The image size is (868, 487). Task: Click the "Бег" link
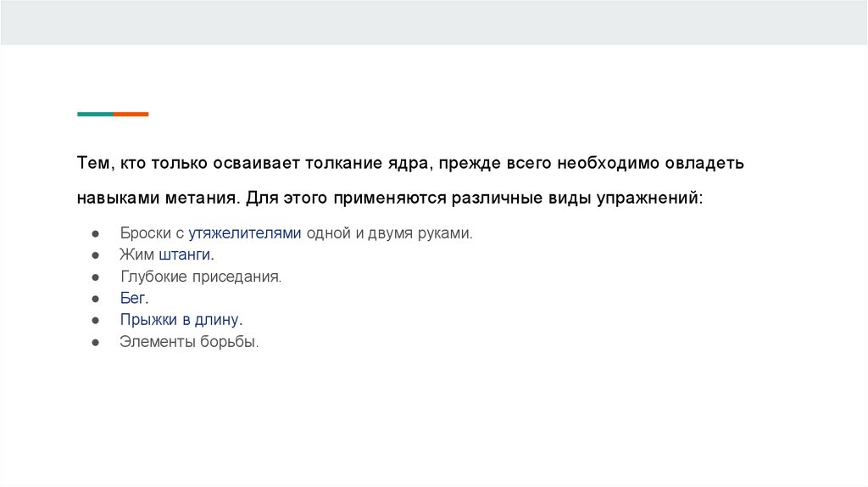[x=133, y=298]
